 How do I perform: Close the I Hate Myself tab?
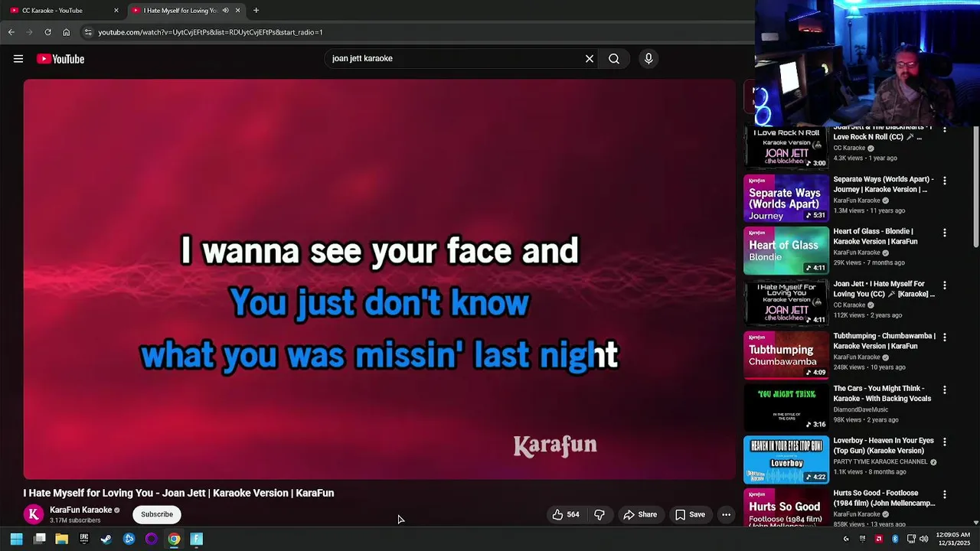[x=237, y=11]
